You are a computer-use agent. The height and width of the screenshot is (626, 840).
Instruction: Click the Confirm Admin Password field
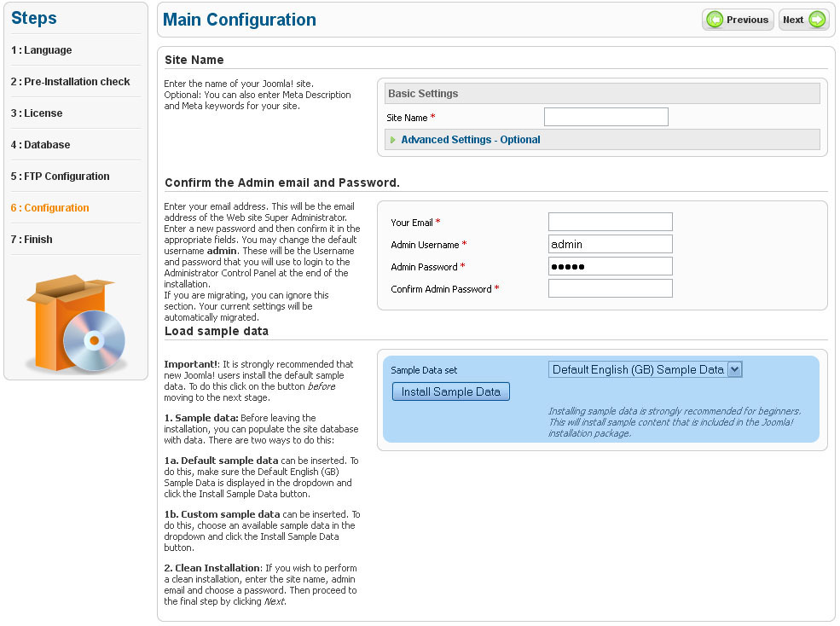[x=610, y=288]
